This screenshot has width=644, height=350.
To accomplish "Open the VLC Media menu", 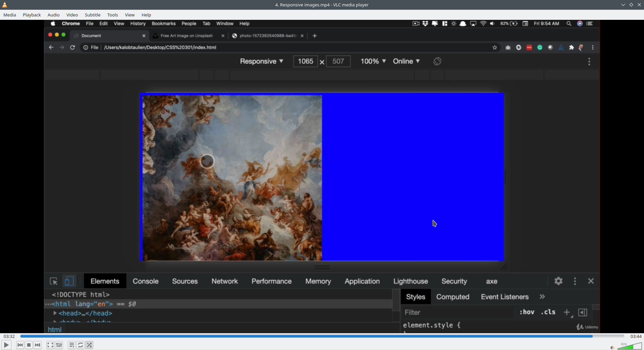I will click(x=10, y=15).
